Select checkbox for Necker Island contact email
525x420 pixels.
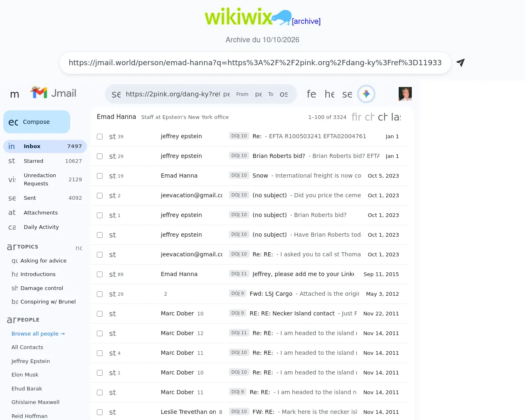[x=100, y=314]
